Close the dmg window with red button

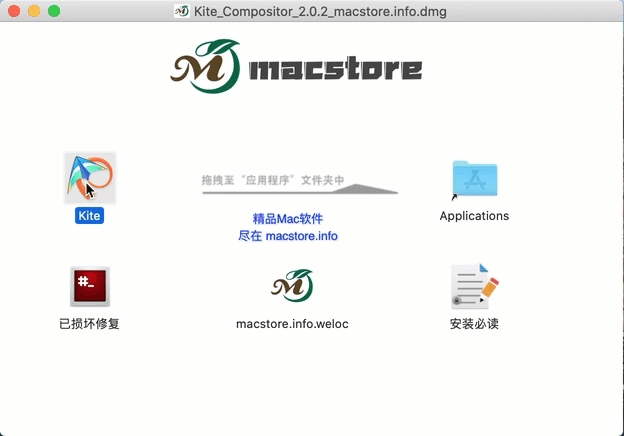(x=14, y=11)
